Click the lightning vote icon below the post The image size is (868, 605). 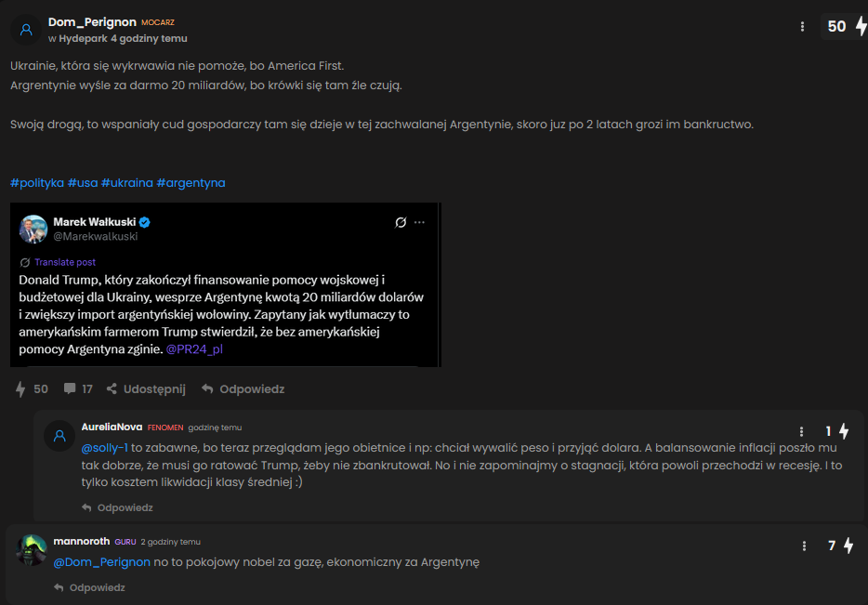coord(20,389)
